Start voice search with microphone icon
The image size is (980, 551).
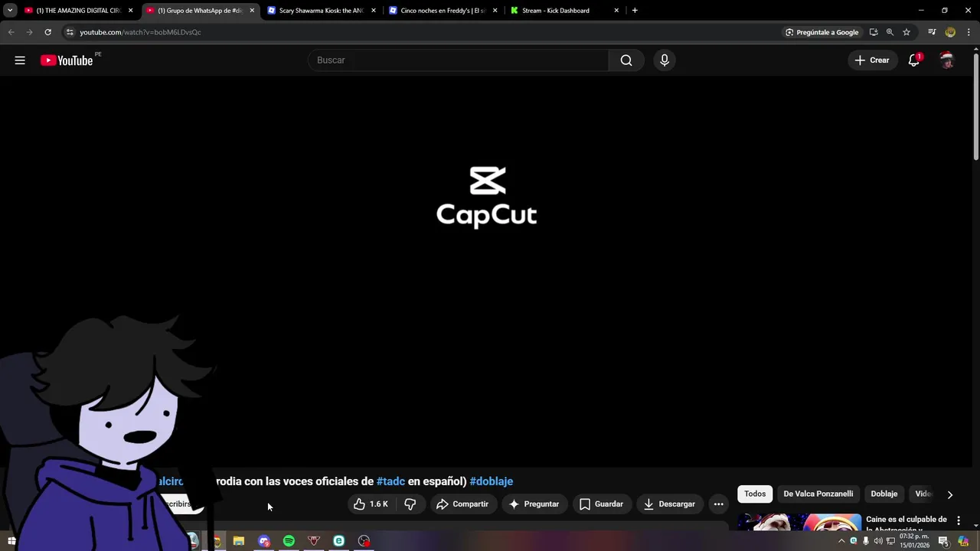point(665,60)
